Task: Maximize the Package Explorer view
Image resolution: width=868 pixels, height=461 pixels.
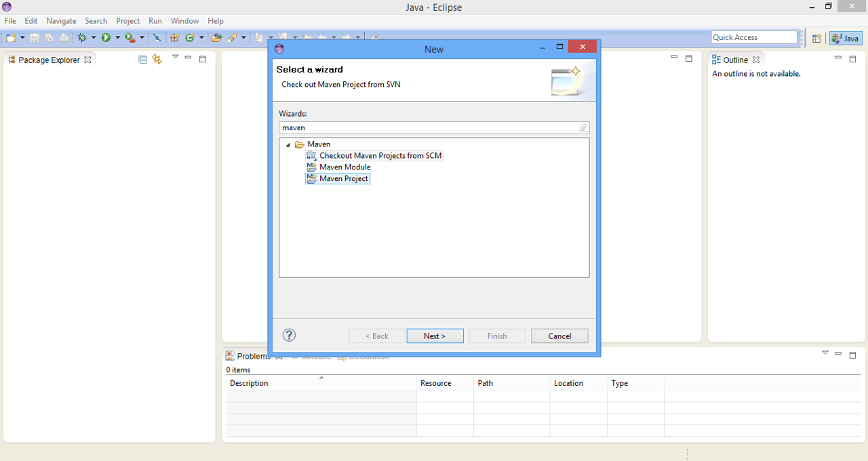Action: 202,59
